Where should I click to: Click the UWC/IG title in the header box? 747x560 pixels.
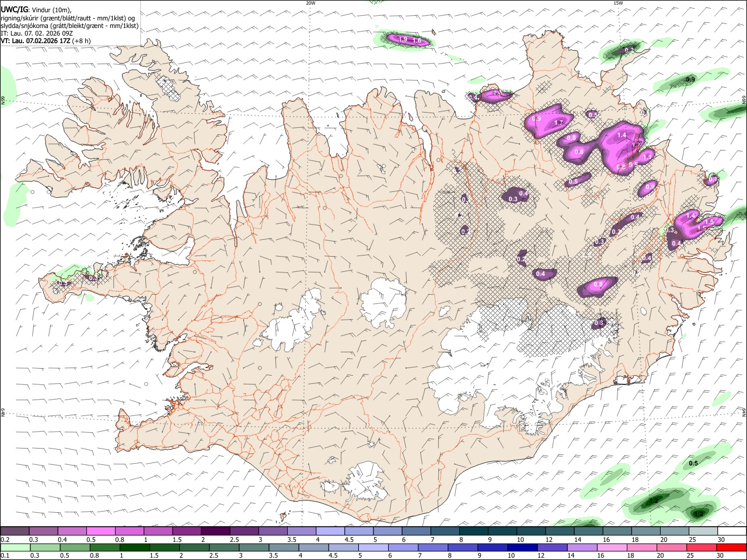[13, 9]
